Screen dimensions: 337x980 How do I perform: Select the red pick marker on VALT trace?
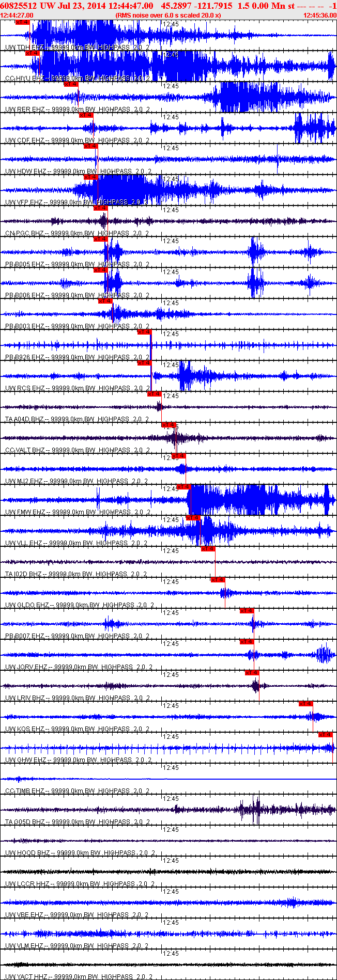pos(169,425)
